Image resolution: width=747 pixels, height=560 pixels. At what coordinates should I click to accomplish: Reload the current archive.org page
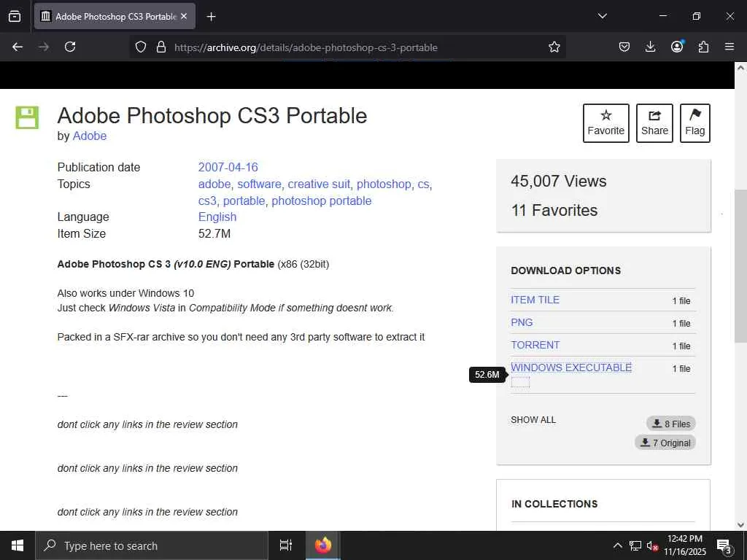[x=70, y=47]
